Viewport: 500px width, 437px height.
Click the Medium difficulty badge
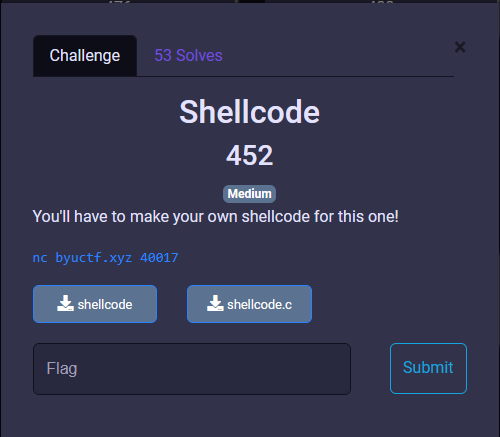(x=249, y=194)
